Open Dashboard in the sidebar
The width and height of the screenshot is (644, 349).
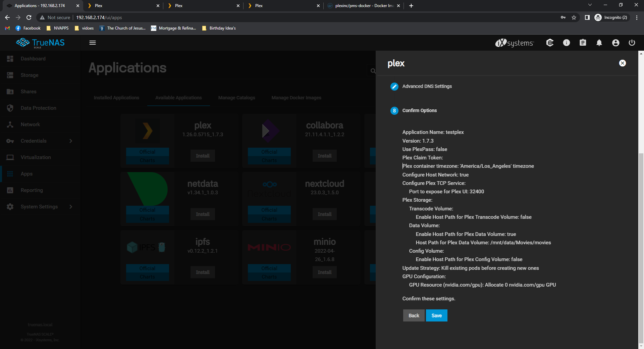point(40,59)
